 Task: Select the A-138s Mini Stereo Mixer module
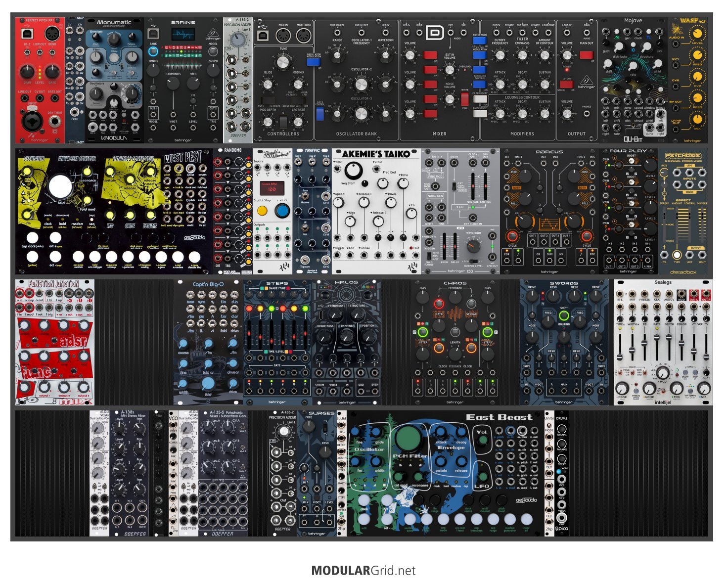pyautogui.click(x=129, y=473)
